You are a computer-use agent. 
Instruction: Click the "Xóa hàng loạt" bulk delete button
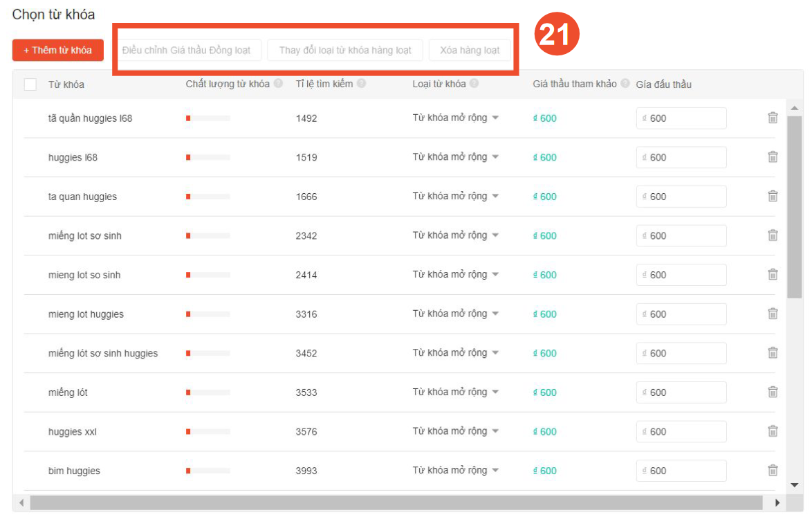470,49
